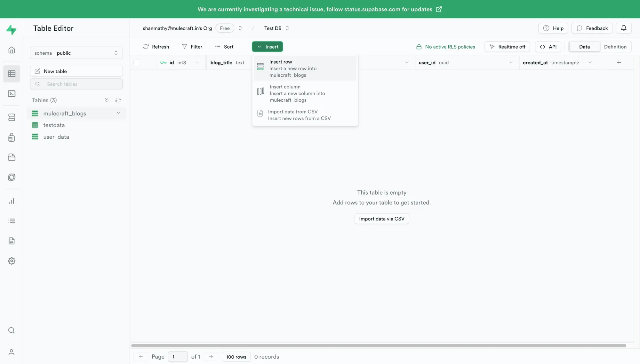Open Reports bar chart icon
Image resolution: width=640 pixels, height=364 pixels.
pos(12,201)
